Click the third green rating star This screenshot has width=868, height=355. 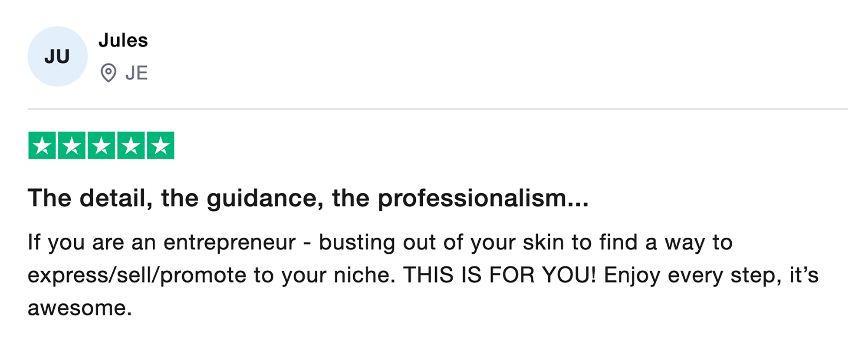101,145
